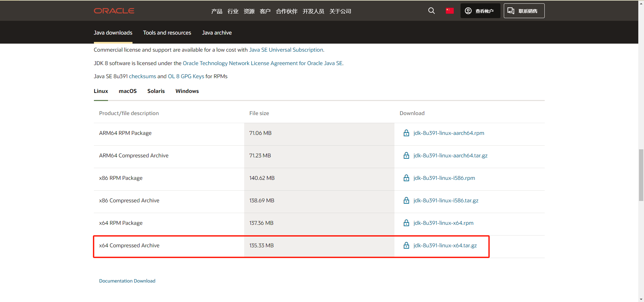644x302 pixels.
Task: Click the contact sales chat icon
Action: pos(511,11)
